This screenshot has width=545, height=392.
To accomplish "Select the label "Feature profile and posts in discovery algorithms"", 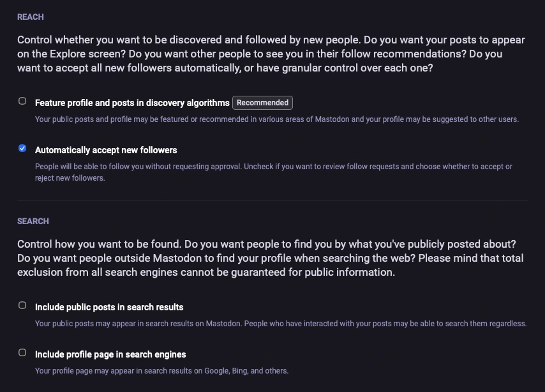I will click(131, 102).
